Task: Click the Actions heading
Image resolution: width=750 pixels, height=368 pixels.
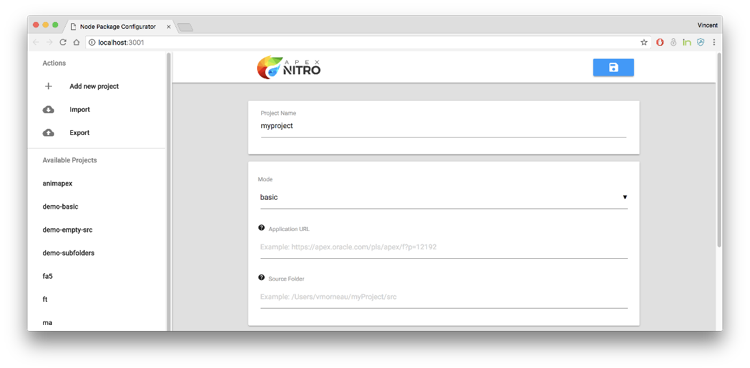Action: [x=55, y=63]
